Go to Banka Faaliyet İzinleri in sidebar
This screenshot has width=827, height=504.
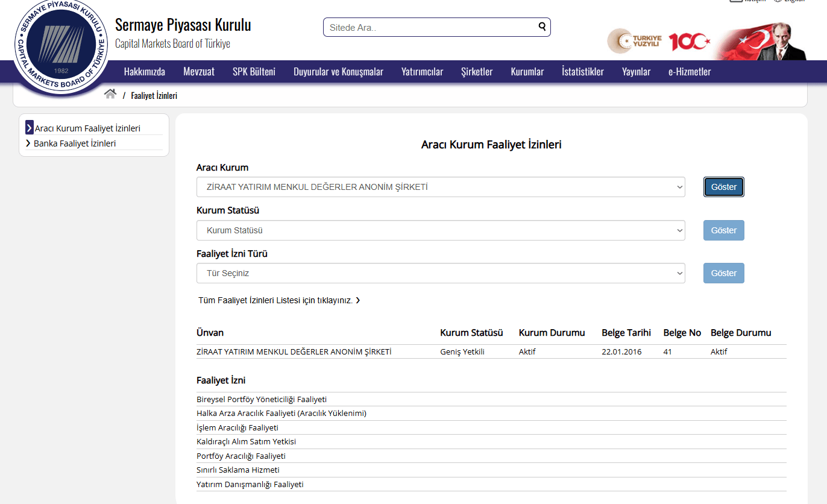[75, 143]
